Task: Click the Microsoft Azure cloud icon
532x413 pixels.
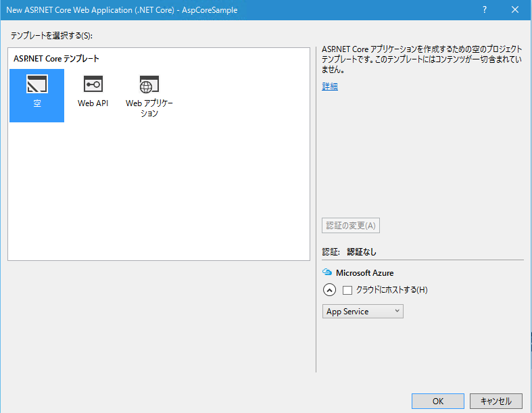Action: click(327, 272)
